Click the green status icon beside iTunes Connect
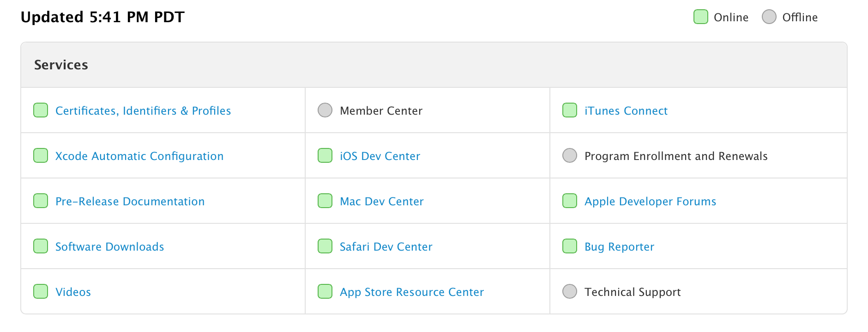Image resolution: width=868 pixels, height=332 pixels. 570,111
